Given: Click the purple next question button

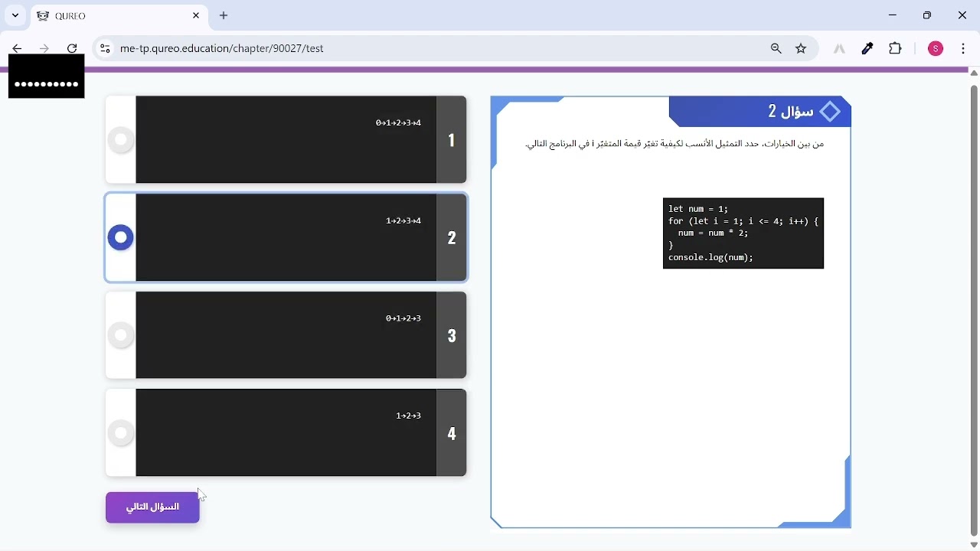Looking at the screenshot, I should (x=153, y=507).
